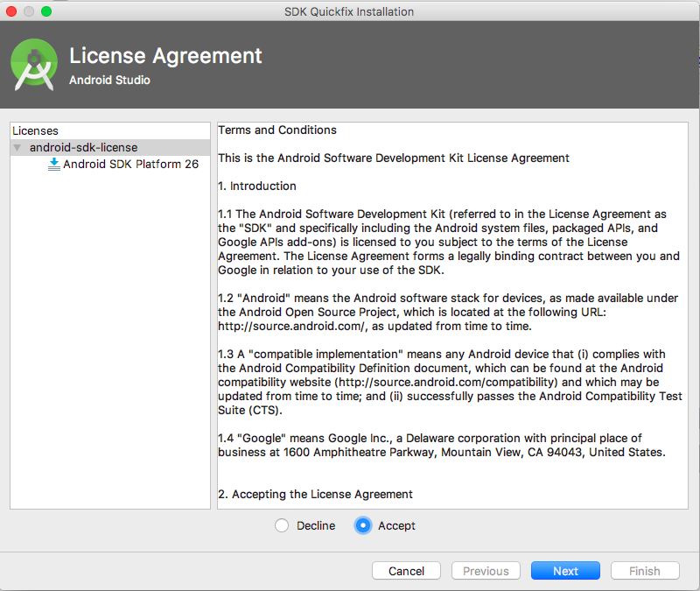
Task: Click the SDK Quickfix Installation window title
Action: tap(349, 11)
